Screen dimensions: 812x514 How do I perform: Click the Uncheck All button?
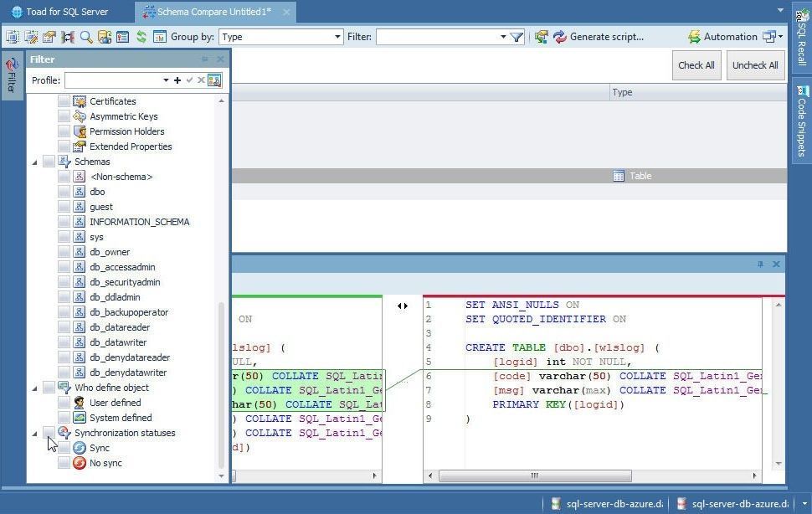click(755, 65)
